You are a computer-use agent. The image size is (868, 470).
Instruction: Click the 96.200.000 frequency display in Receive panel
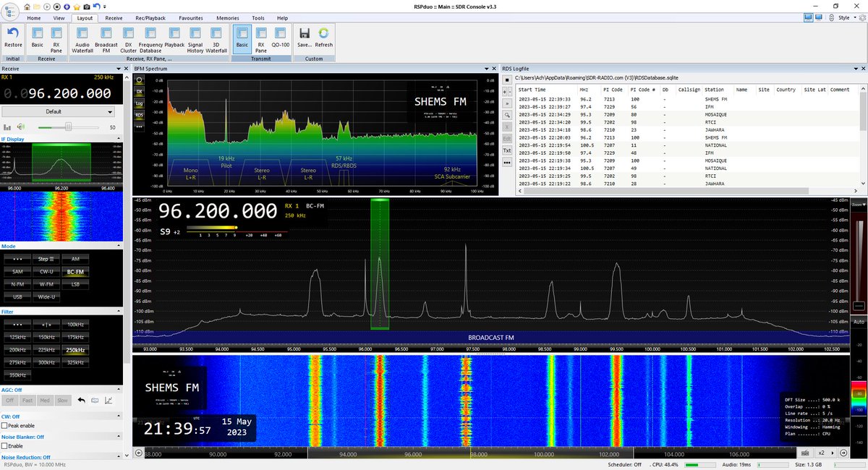[59, 93]
